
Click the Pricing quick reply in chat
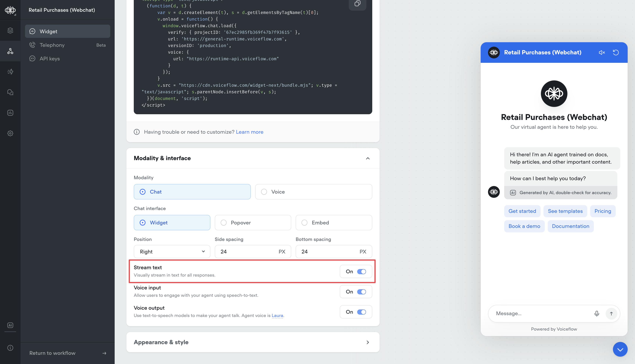tap(602, 211)
